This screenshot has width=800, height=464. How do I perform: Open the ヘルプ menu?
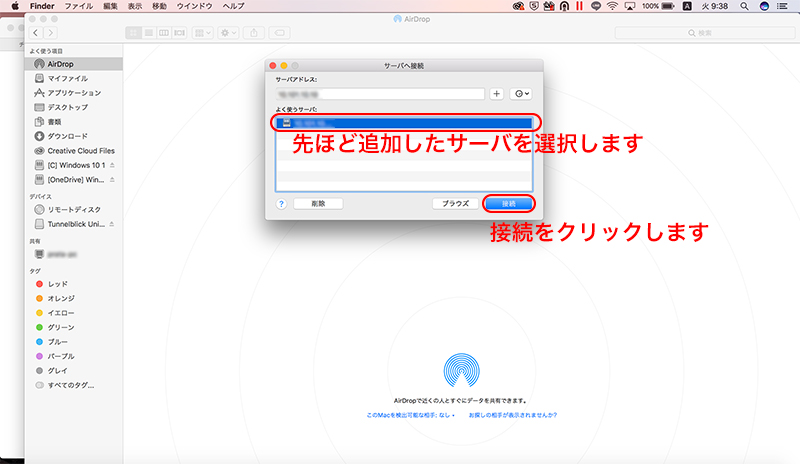coord(233,6)
